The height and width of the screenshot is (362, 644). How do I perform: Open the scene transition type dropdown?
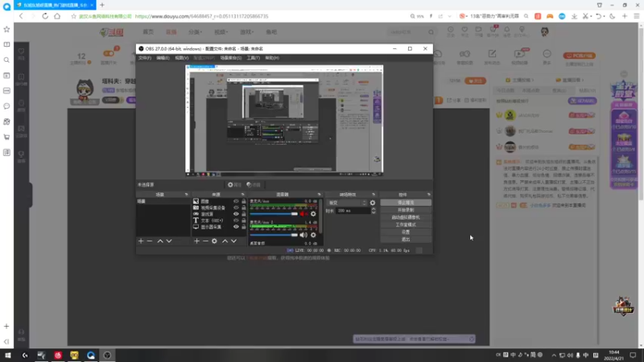(x=347, y=203)
